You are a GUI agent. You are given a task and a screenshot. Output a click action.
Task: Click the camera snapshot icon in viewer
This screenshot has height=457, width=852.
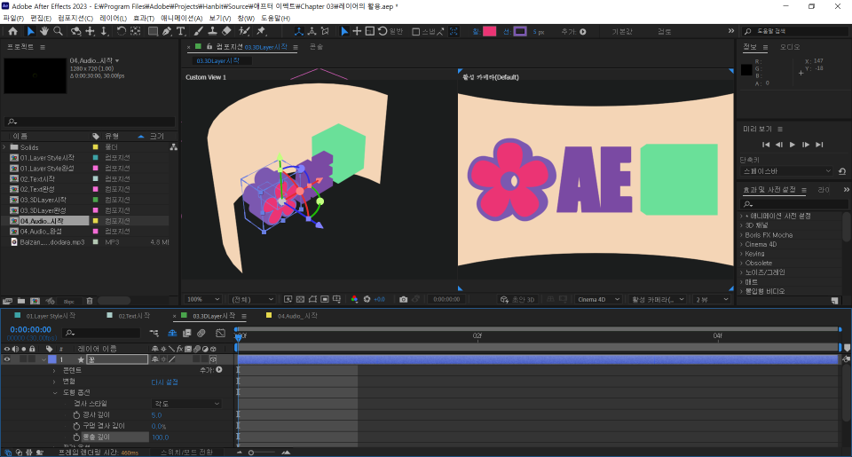[403, 299]
